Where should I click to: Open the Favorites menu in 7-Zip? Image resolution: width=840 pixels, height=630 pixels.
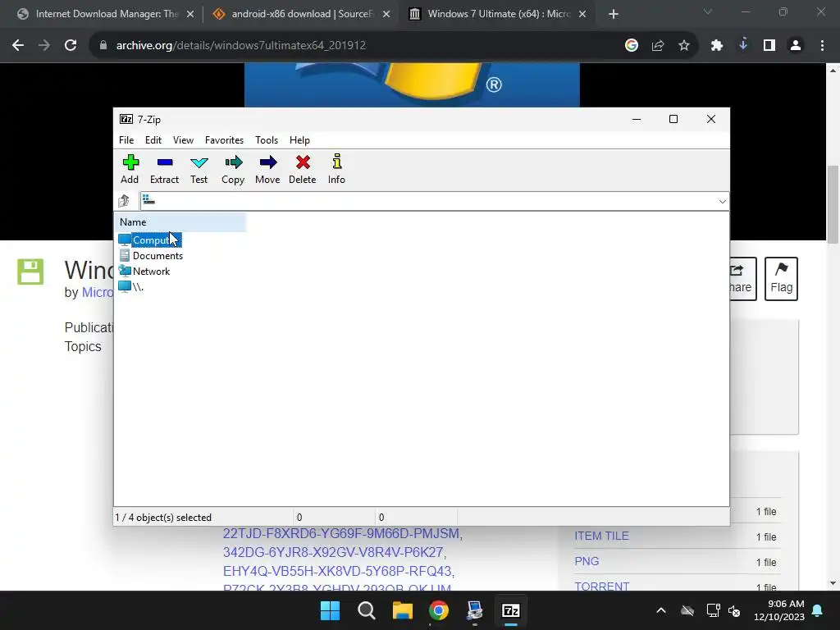224,139
